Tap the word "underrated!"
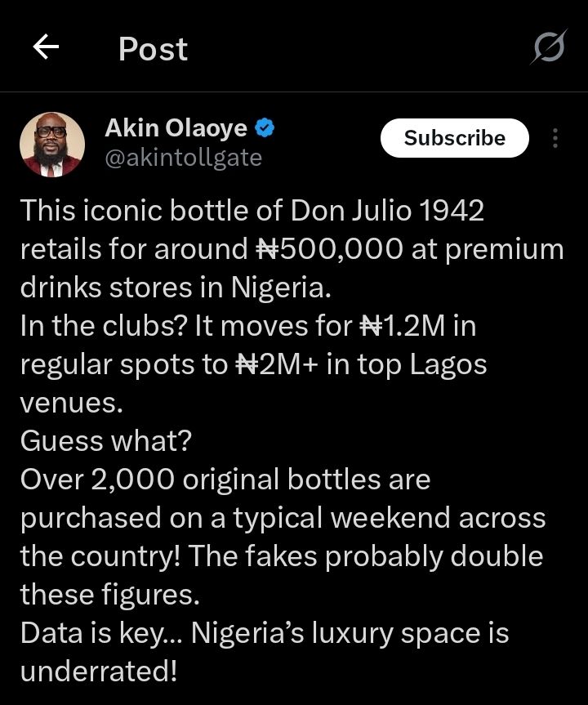 [100, 672]
